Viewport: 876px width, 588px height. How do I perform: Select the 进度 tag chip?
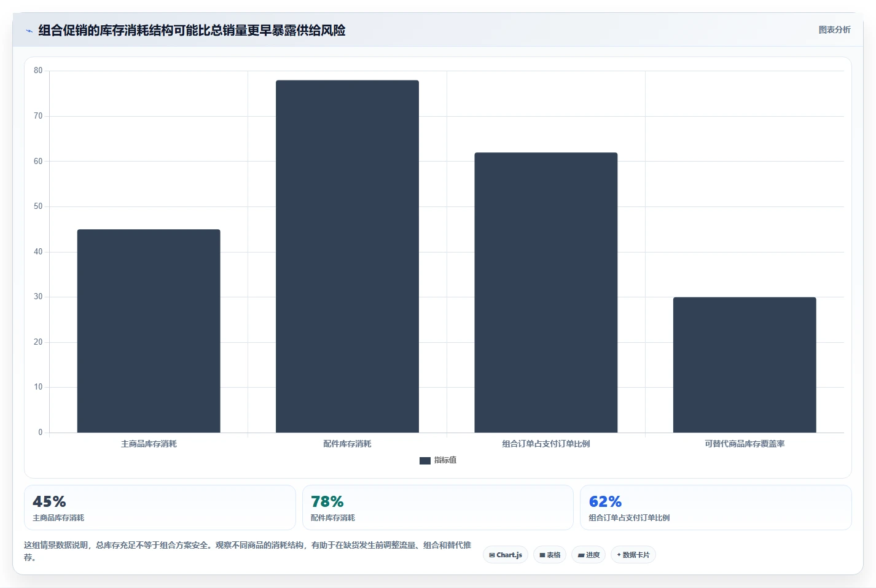tap(589, 555)
